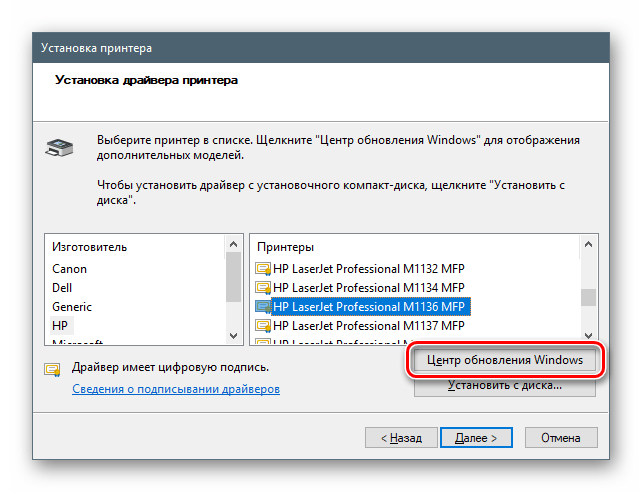
Task: Select HP LaserJet Professional M1132 MFP
Action: point(369,269)
